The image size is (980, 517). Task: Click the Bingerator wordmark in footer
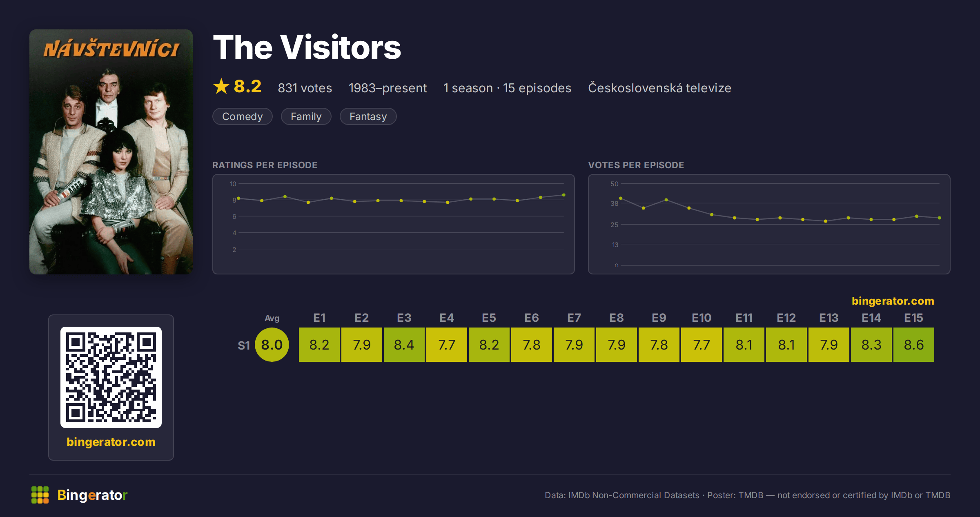pos(92,495)
